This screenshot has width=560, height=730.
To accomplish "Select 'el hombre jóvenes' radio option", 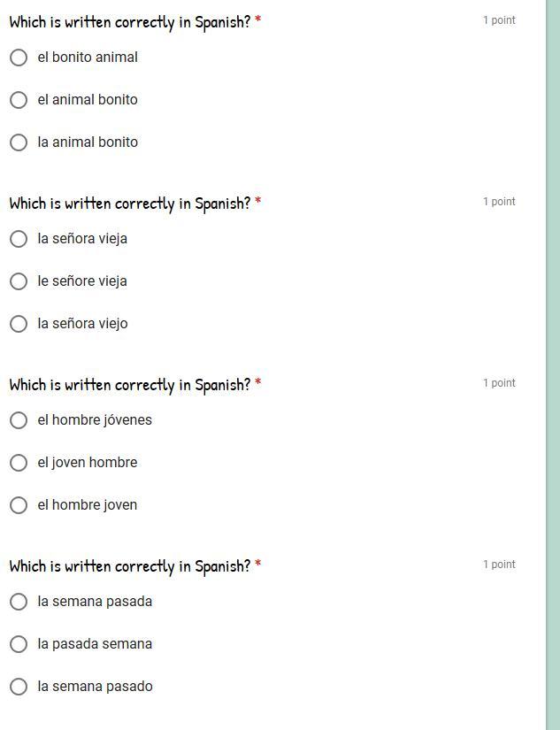I will [x=19, y=420].
